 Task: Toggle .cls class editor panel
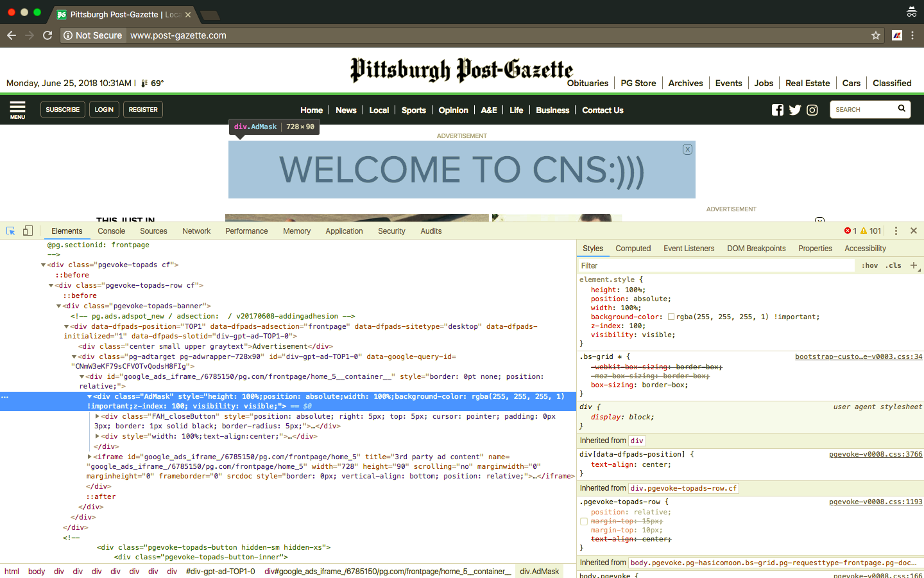click(893, 265)
